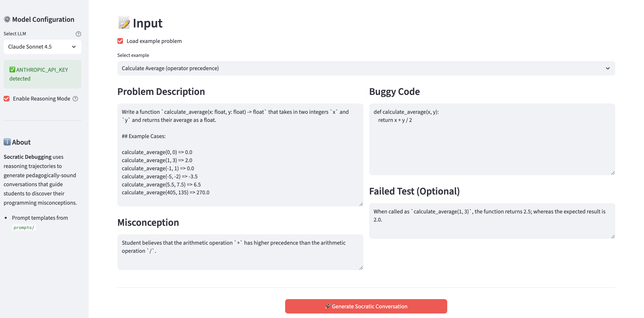Click the resize handle of Problem Description box
The image size is (644, 318).
(x=361, y=204)
